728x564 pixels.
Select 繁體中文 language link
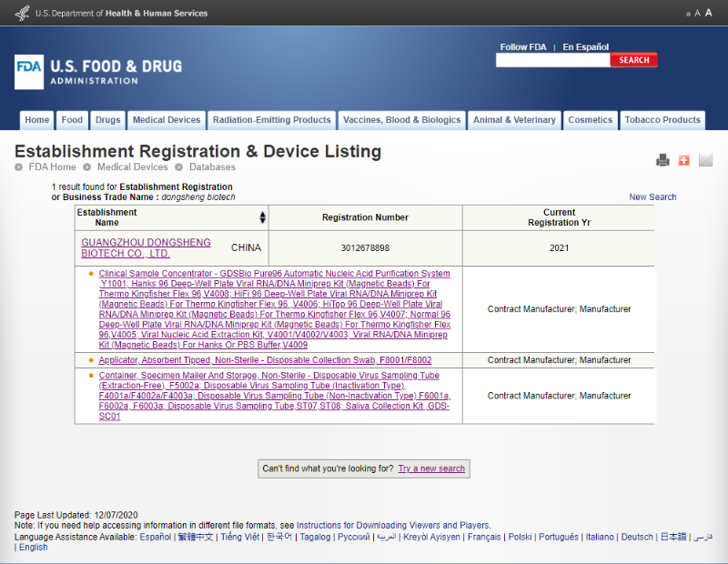coord(196,537)
